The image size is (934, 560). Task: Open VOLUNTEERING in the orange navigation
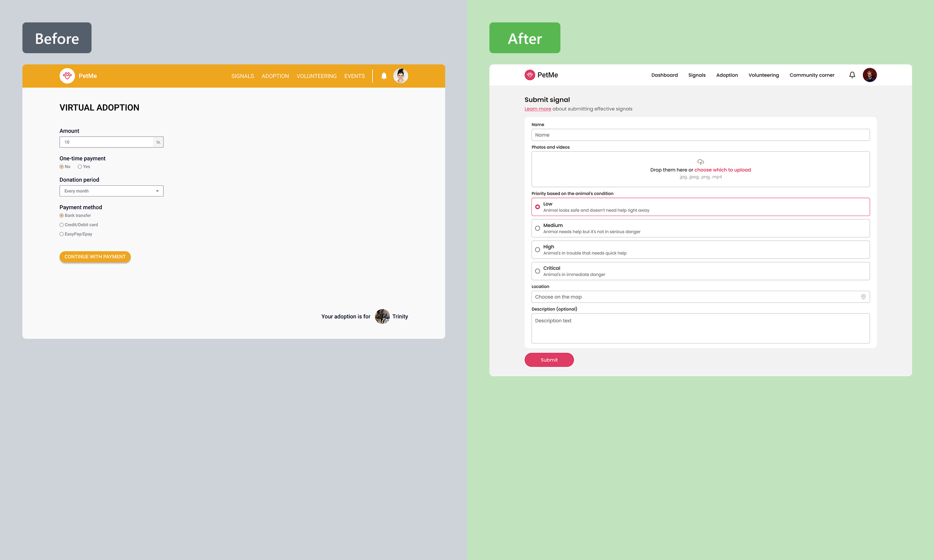point(316,76)
